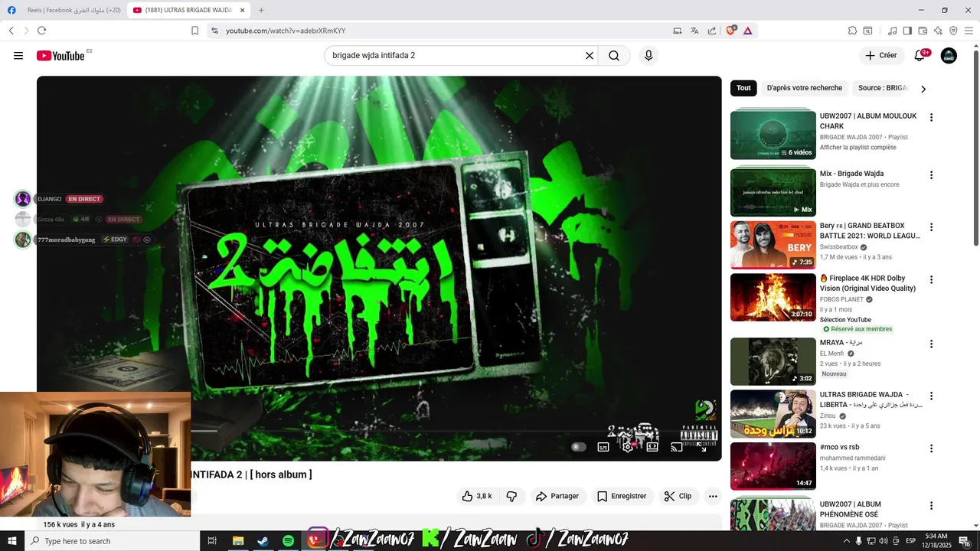Open Brave VPN shield icon
Screen dimensions: 980x551
pyautogui.click(x=953, y=31)
